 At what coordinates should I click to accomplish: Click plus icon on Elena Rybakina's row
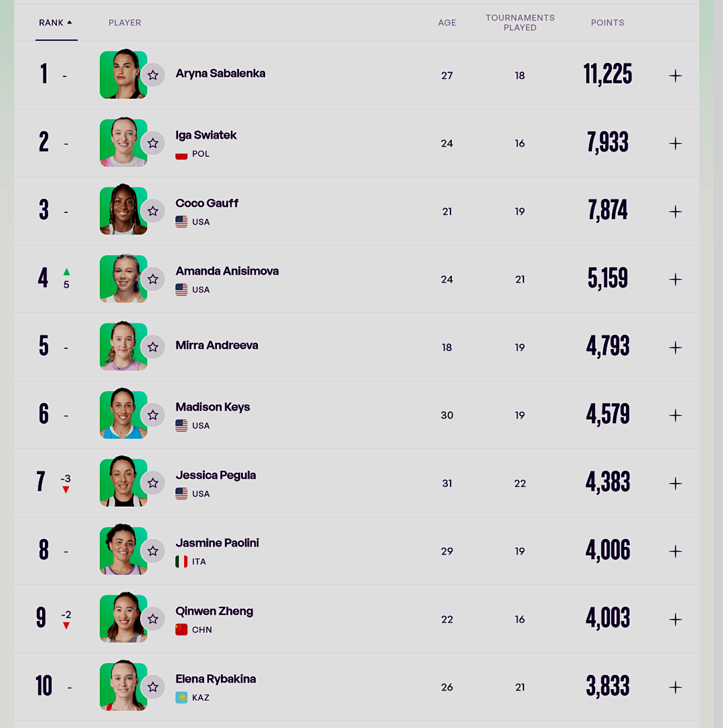point(675,687)
